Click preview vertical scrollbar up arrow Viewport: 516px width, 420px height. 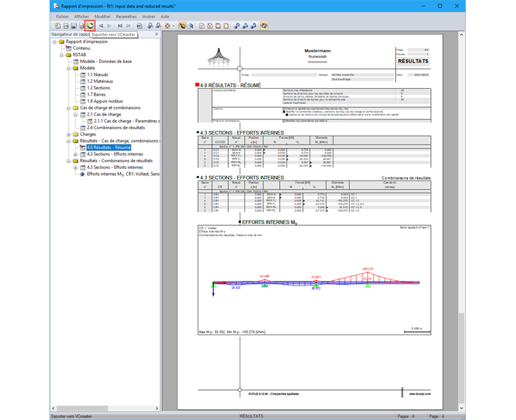462,35
